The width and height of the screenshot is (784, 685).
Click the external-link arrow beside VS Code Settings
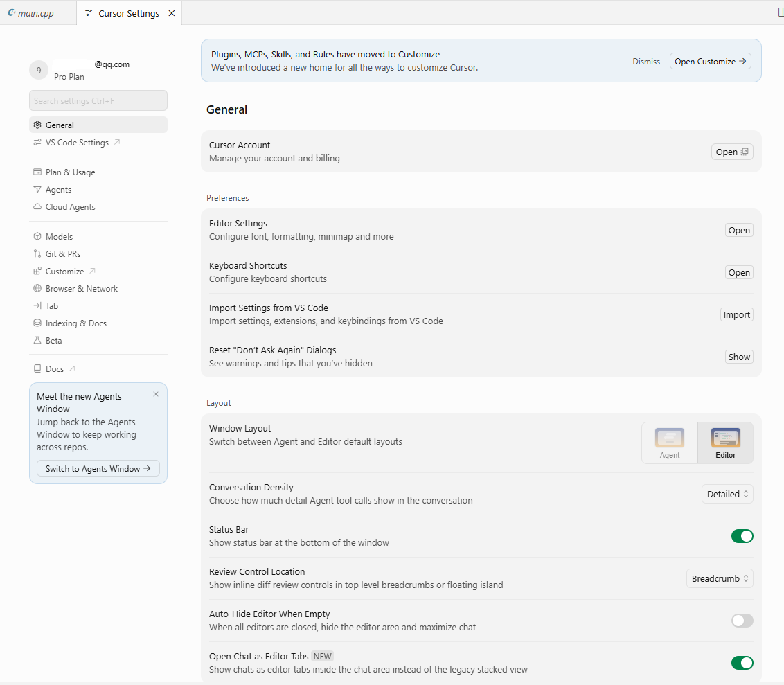point(117,143)
